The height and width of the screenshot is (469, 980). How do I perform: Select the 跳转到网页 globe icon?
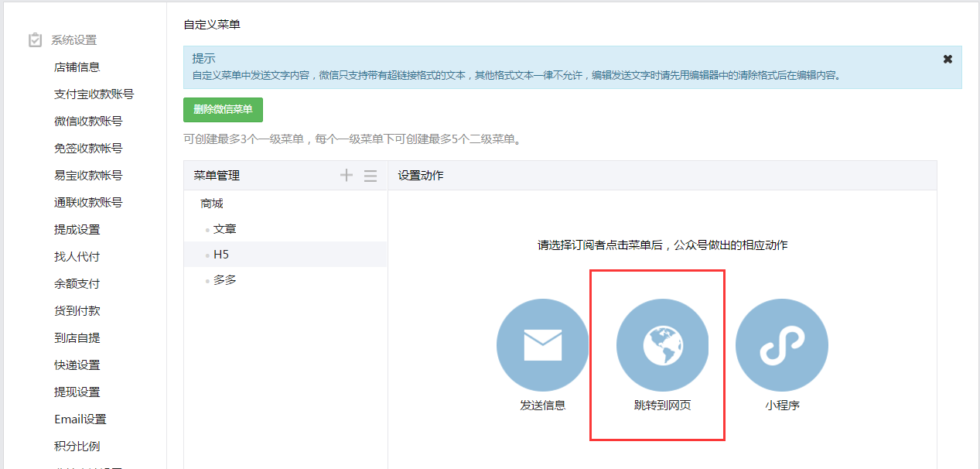pos(662,344)
